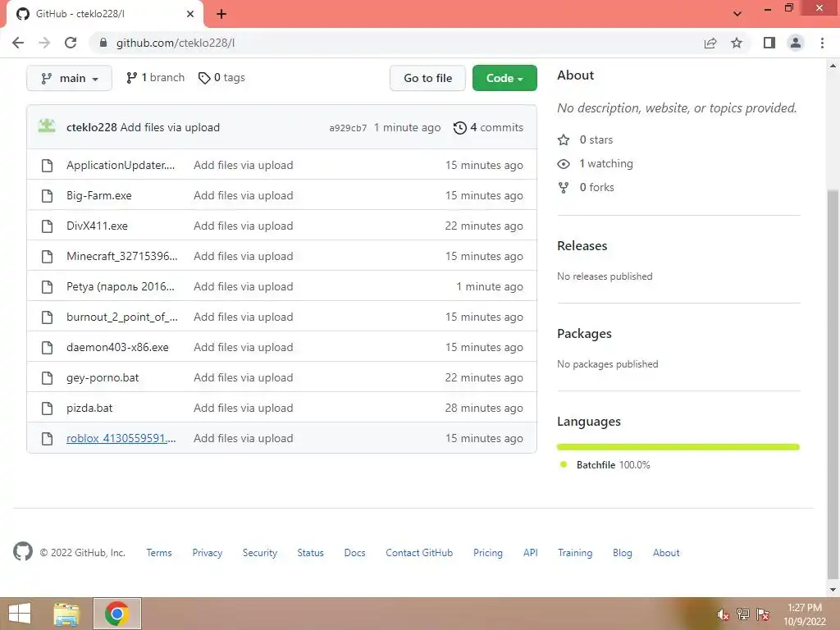The image size is (840, 630).
Task: View the 0 tags link
Action: (x=221, y=78)
